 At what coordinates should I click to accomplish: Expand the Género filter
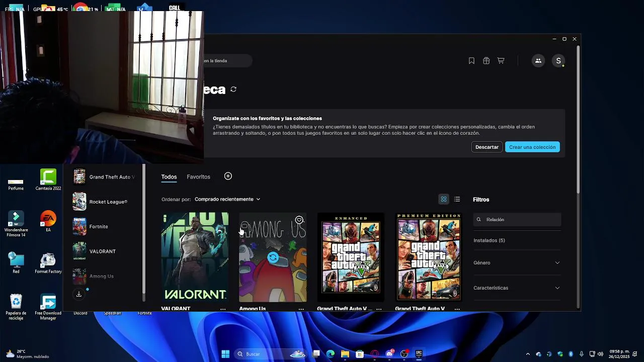click(x=517, y=263)
